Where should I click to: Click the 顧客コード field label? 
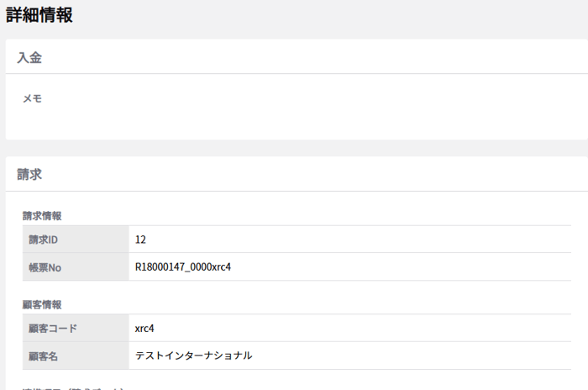[51, 328]
